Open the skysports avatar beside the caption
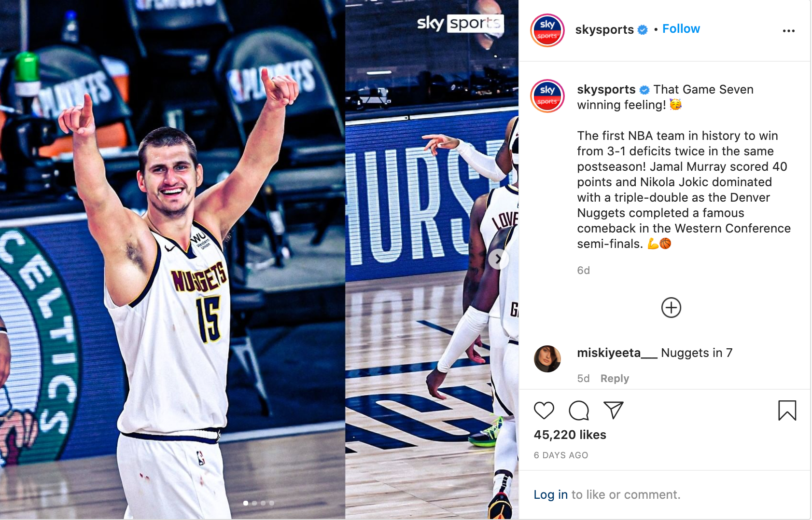812x520 pixels. pos(547,96)
